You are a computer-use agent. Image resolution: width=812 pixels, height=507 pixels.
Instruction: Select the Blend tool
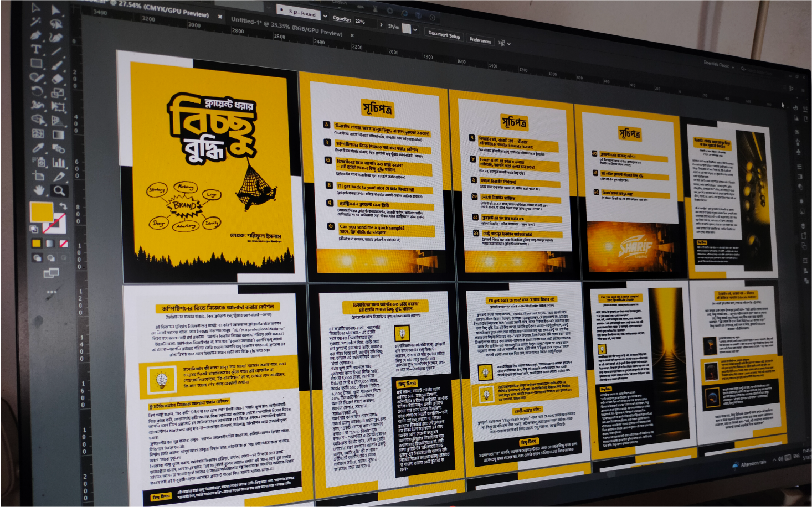pyautogui.click(x=58, y=148)
